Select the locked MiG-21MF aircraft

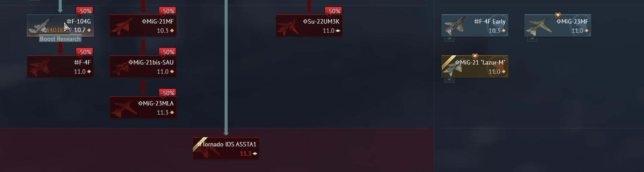tap(143, 26)
